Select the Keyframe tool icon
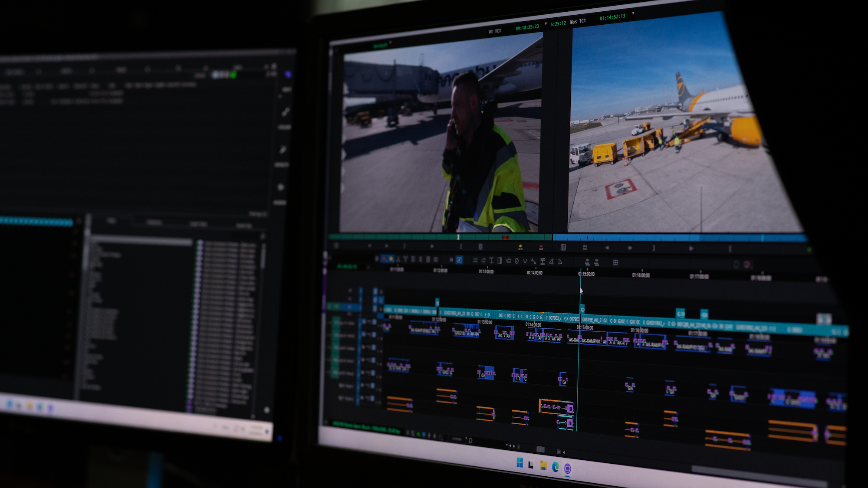Screen dimensions: 868x488 [x=534, y=260]
